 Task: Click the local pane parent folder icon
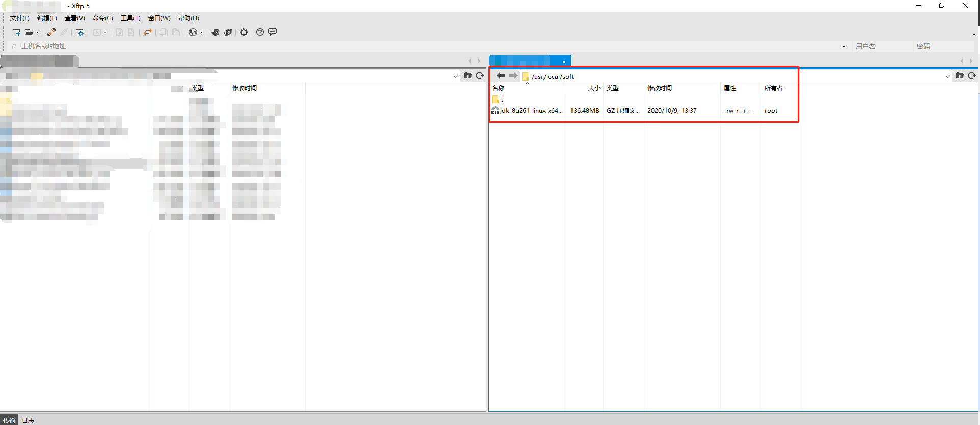pos(468,76)
